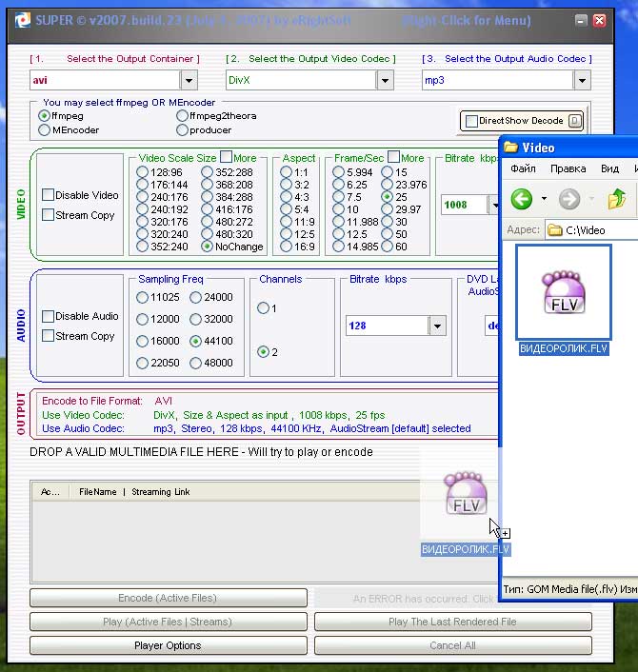Click the folder icon in Video window title

pyautogui.click(x=510, y=148)
